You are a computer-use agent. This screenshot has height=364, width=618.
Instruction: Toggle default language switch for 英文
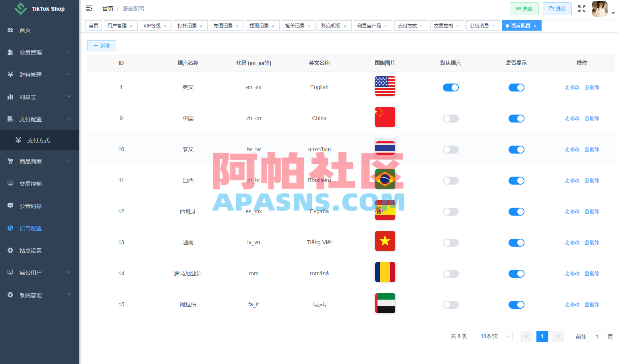point(451,88)
